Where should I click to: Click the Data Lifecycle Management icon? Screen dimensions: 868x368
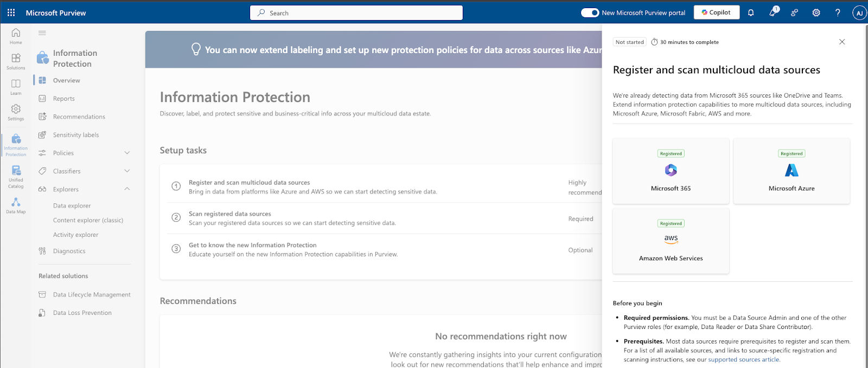(42, 294)
